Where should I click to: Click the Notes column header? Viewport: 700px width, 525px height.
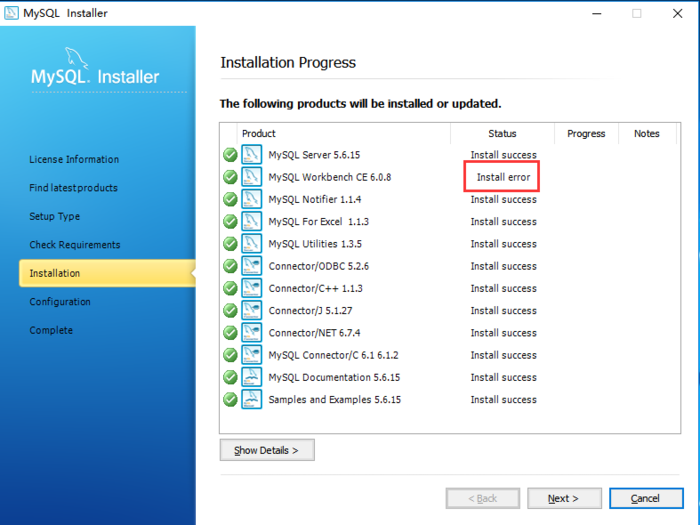[x=647, y=133]
